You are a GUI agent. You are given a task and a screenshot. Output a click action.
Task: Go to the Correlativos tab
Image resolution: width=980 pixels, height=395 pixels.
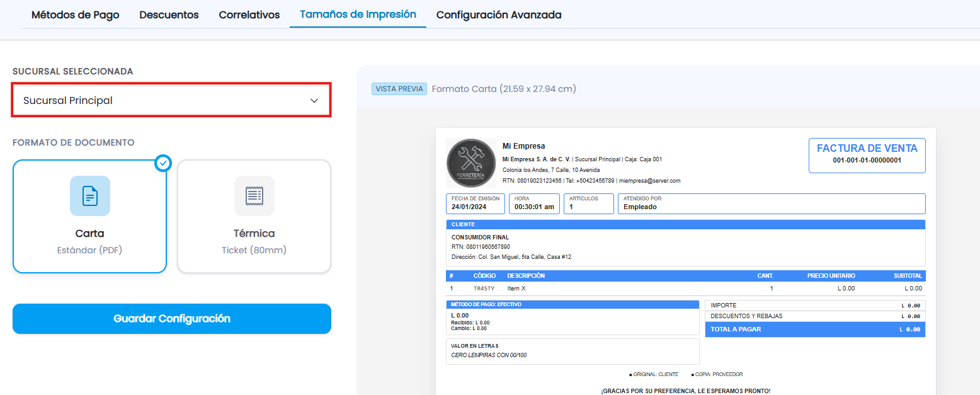249,14
